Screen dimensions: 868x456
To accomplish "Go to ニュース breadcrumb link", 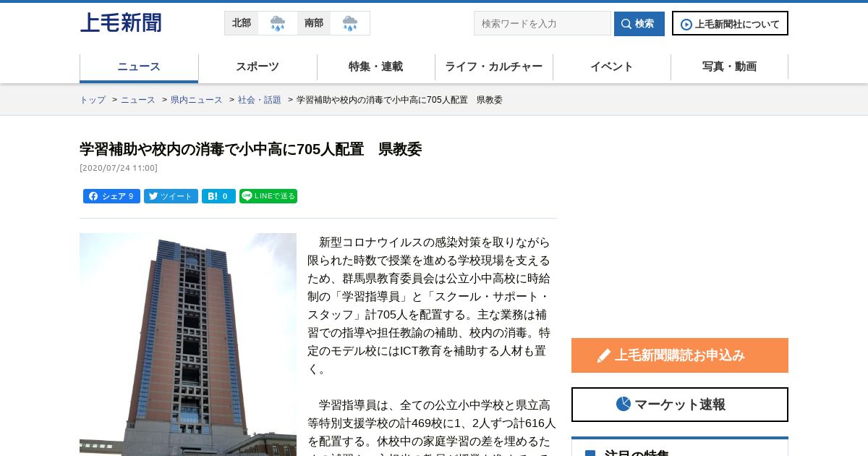I will coord(138,100).
